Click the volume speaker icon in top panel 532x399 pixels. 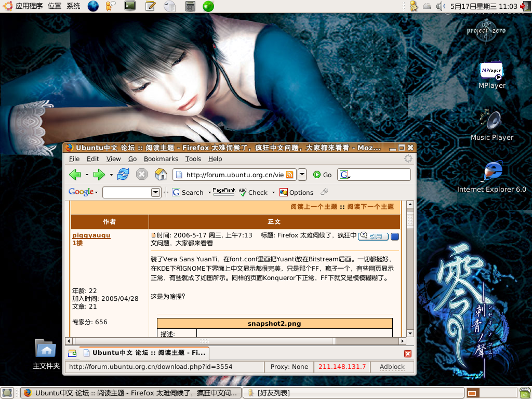click(441, 6)
